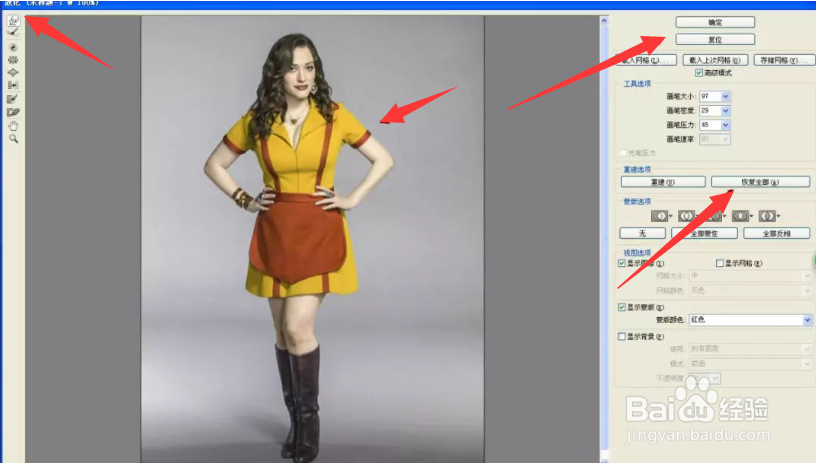Click the preview scrollbar up arrow
Viewport: 816px width, 463px height.
[604, 21]
